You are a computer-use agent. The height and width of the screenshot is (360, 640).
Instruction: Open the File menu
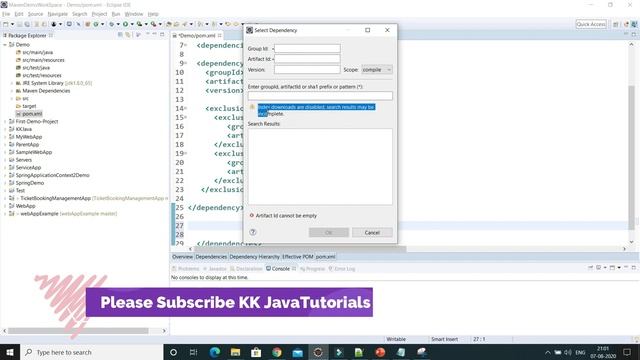pyautogui.click(x=6, y=14)
